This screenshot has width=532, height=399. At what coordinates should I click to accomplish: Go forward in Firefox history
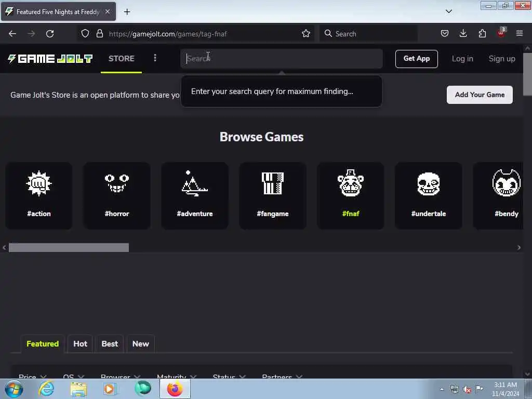(31, 34)
